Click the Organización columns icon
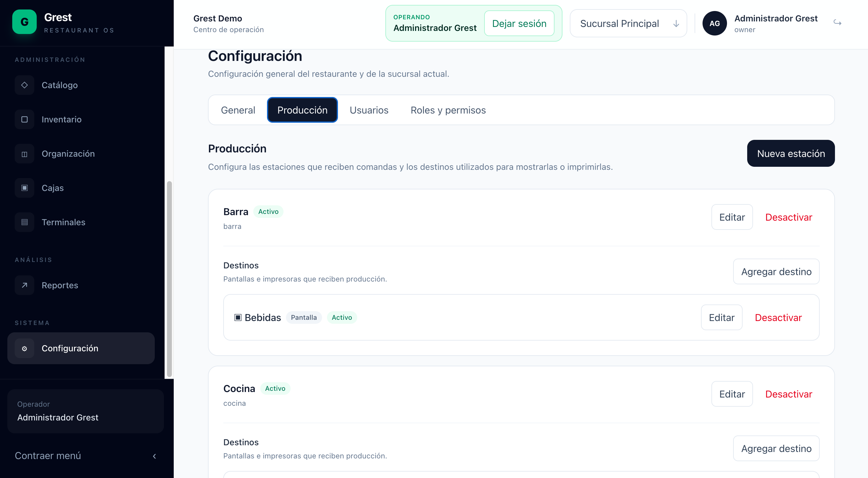The image size is (868, 478). pyautogui.click(x=24, y=154)
